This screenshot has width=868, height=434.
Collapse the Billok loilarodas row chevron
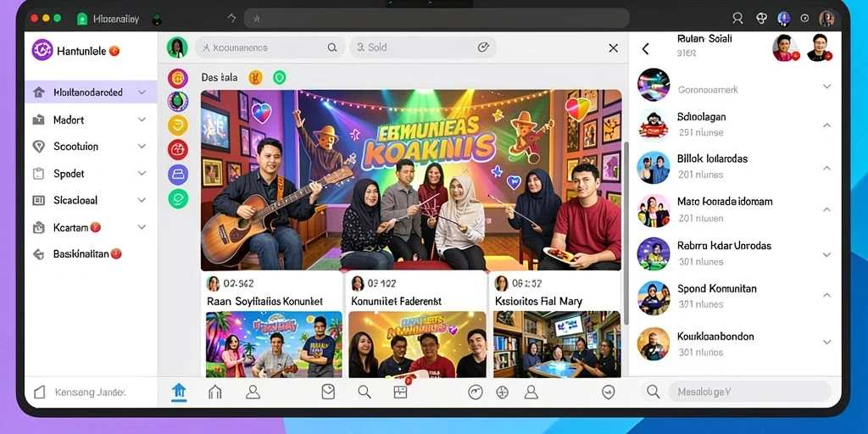tap(827, 168)
